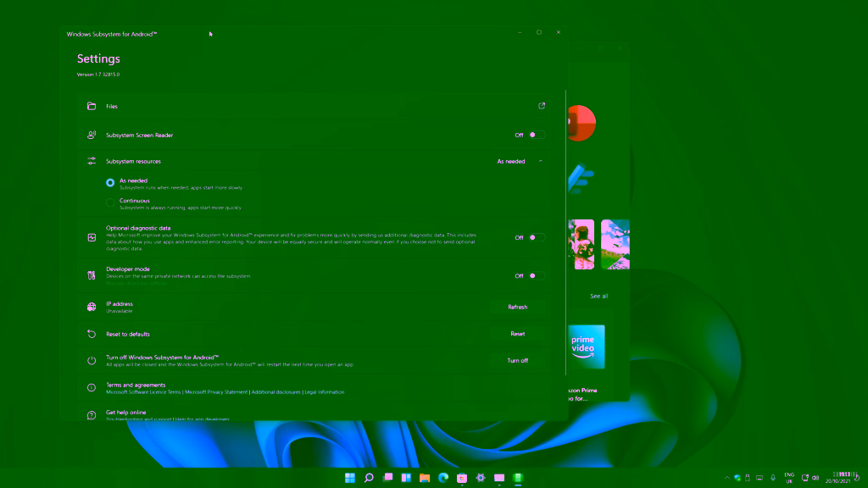Screen dimensions: 868x488
Task: Collapse the Subsystem resources section chevron
Action: (541, 161)
